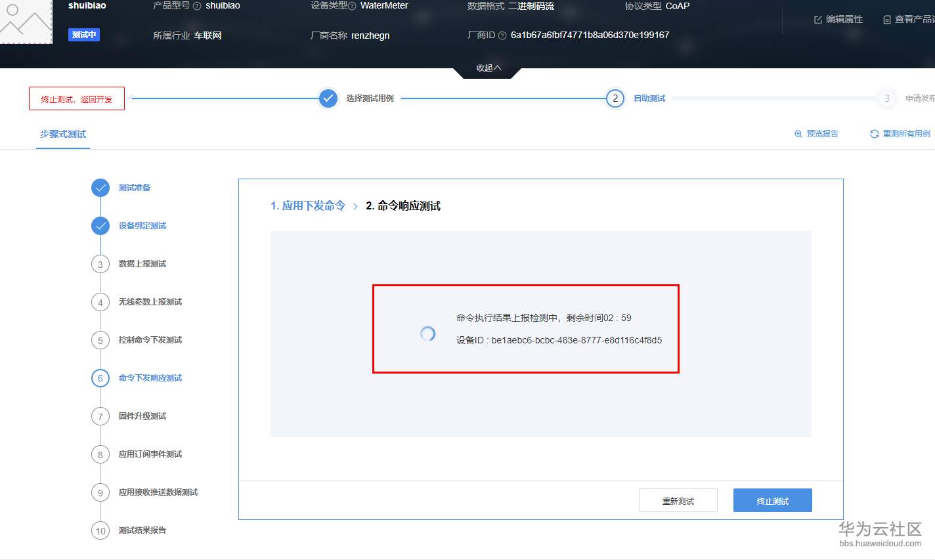Viewport: 935px width, 560px height.
Task: Click the 设备类型 value WaterMeter
Action: coord(384,5)
